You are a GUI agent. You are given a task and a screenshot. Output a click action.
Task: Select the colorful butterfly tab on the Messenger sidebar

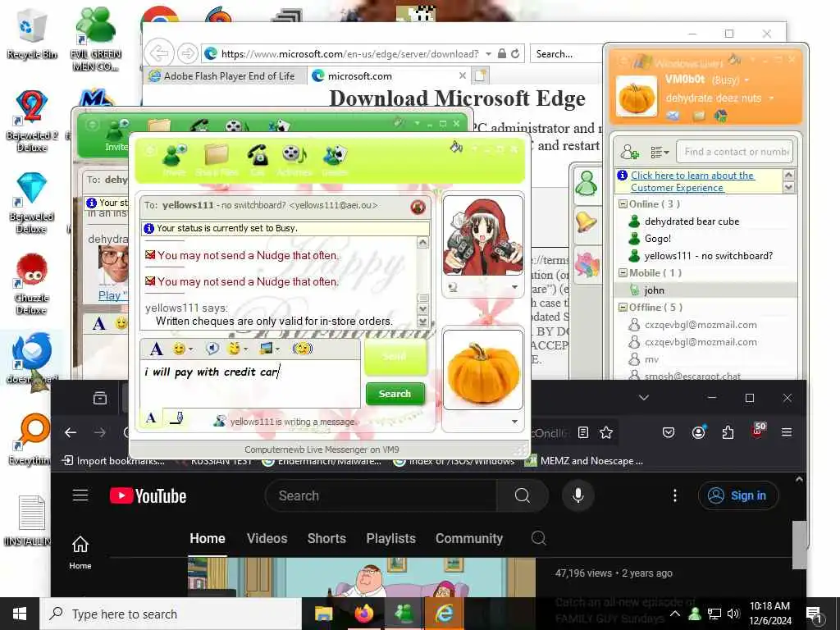coord(586,264)
